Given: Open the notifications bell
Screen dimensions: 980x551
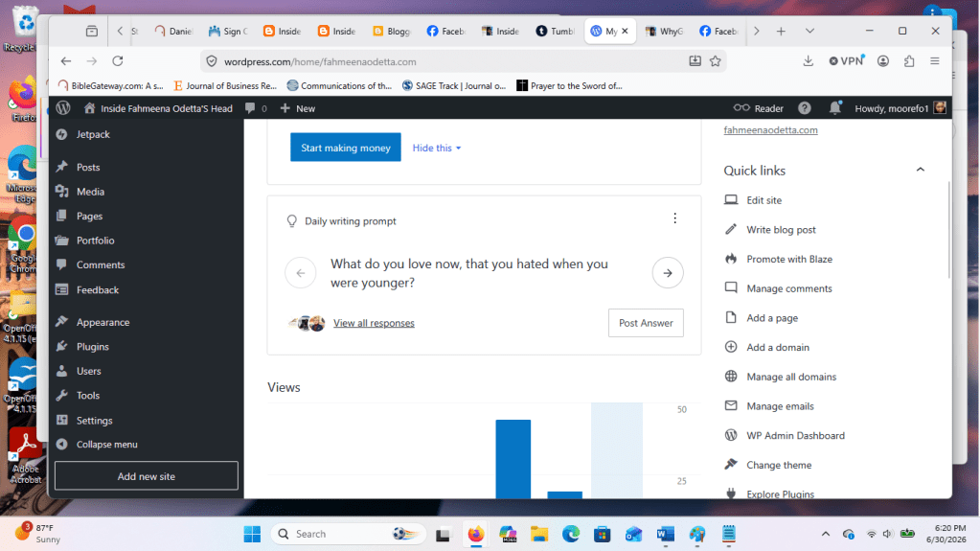Looking at the screenshot, I should (835, 108).
